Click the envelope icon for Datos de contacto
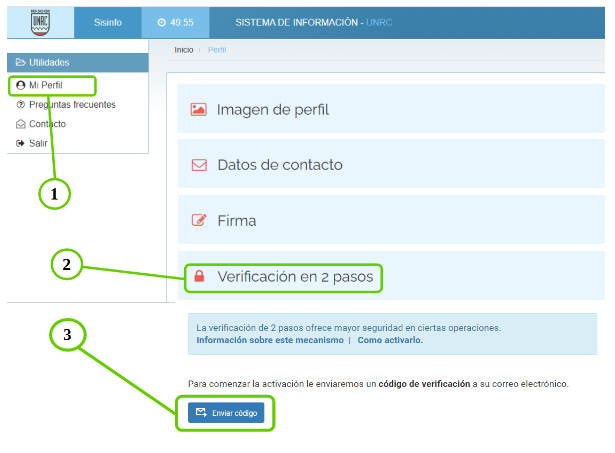This screenshot has width=615, height=453. click(x=199, y=165)
